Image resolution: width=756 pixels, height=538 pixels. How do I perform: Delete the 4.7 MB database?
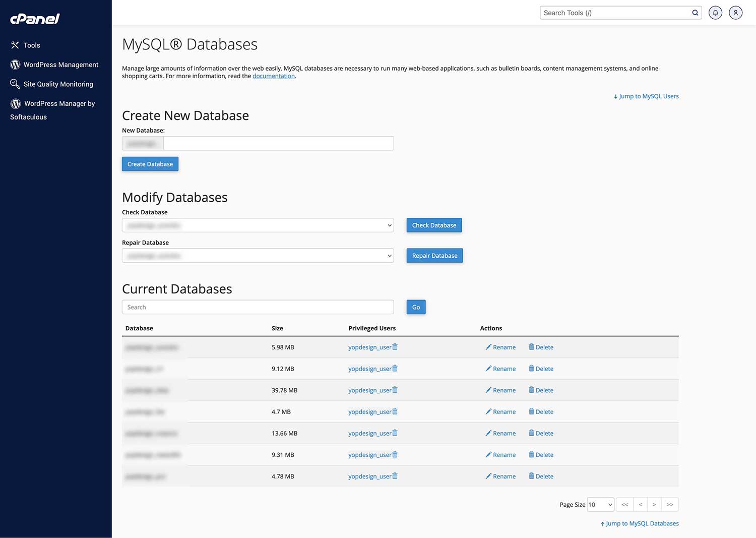pos(541,412)
